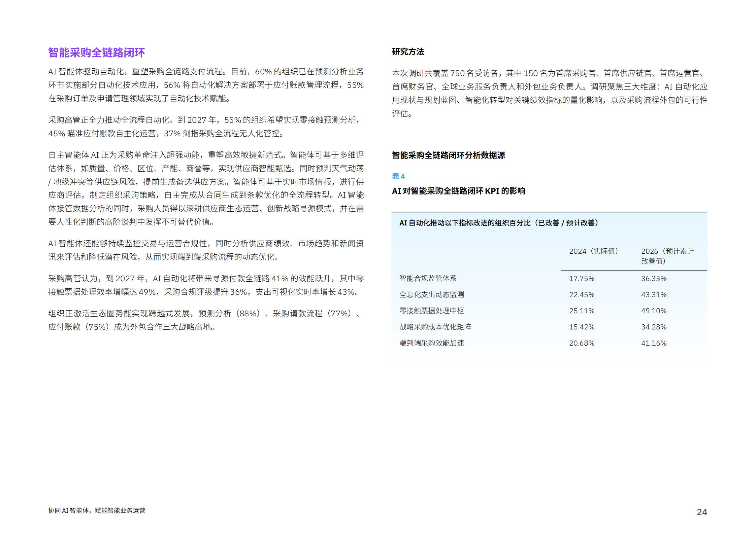Click the 41.16% table cell

(x=654, y=343)
